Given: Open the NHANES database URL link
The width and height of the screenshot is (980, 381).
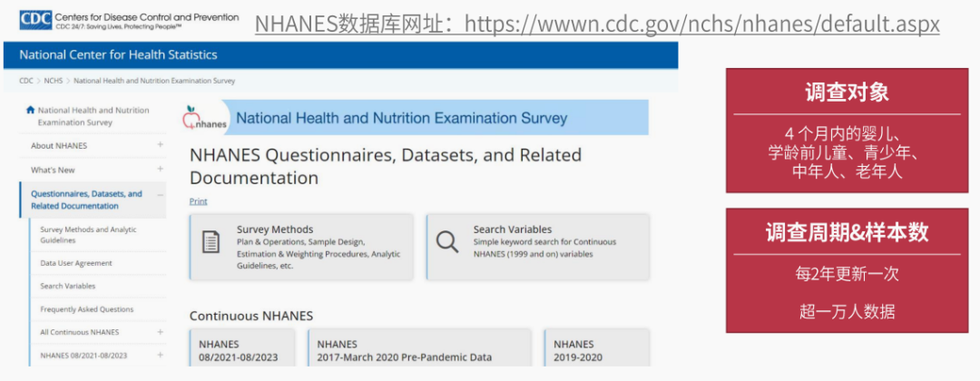Looking at the screenshot, I should pyautogui.click(x=597, y=24).
